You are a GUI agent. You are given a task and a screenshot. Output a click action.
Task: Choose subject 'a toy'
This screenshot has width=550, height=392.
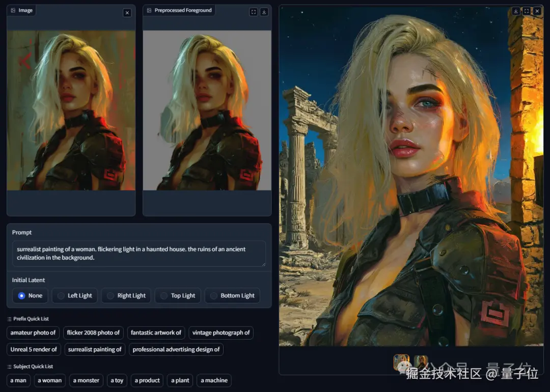117,380
